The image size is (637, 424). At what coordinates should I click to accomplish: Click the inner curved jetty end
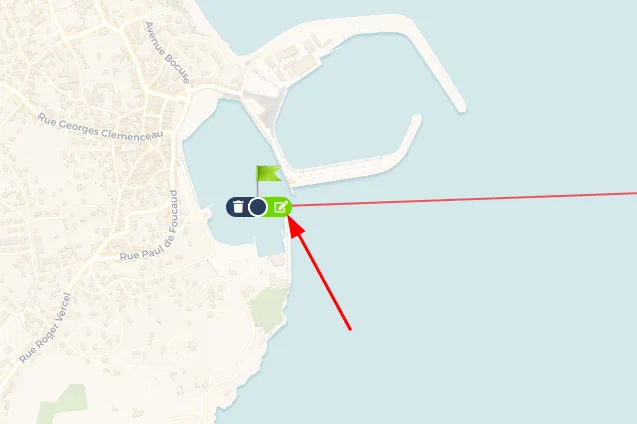tap(416, 119)
